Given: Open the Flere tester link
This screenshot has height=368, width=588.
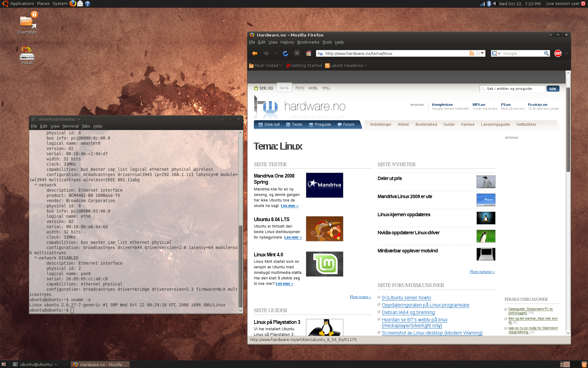Looking at the screenshot, I should [360, 297].
